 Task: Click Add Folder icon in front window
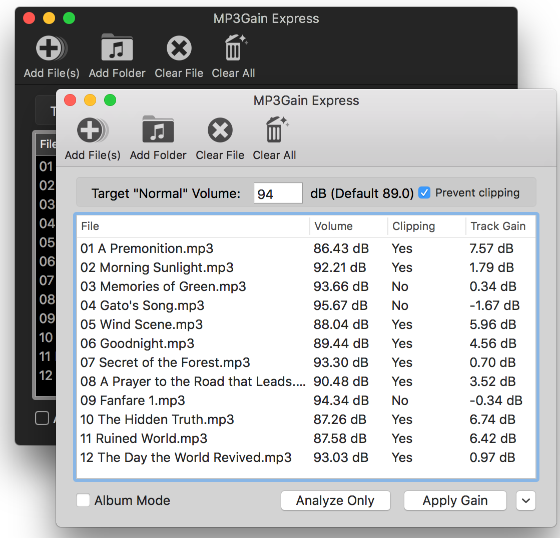point(158,129)
